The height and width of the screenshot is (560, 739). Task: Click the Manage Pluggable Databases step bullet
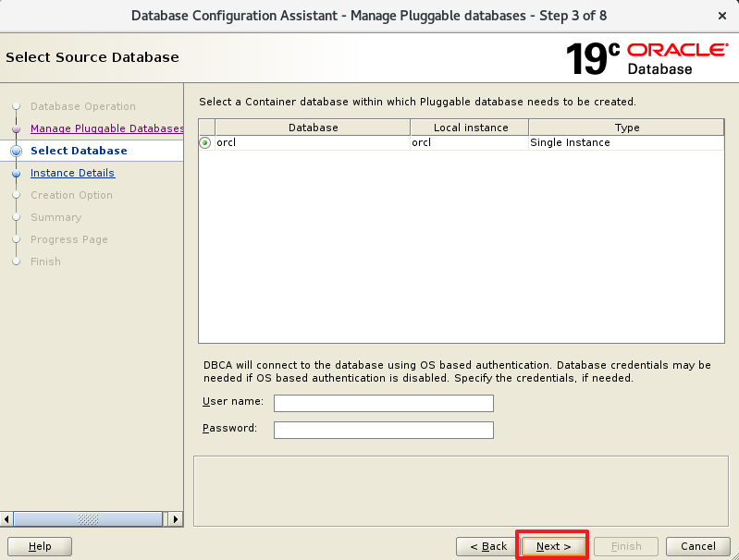16,128
